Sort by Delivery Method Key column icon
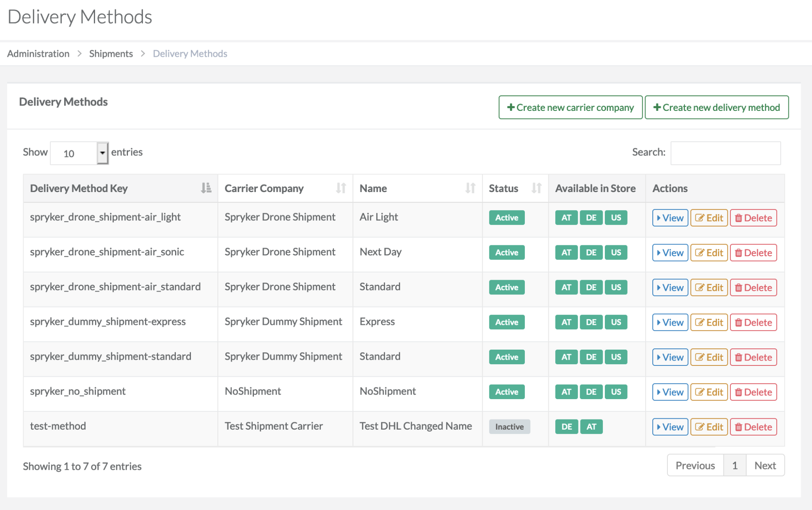812x510 pixels. [x=206, y=188]
